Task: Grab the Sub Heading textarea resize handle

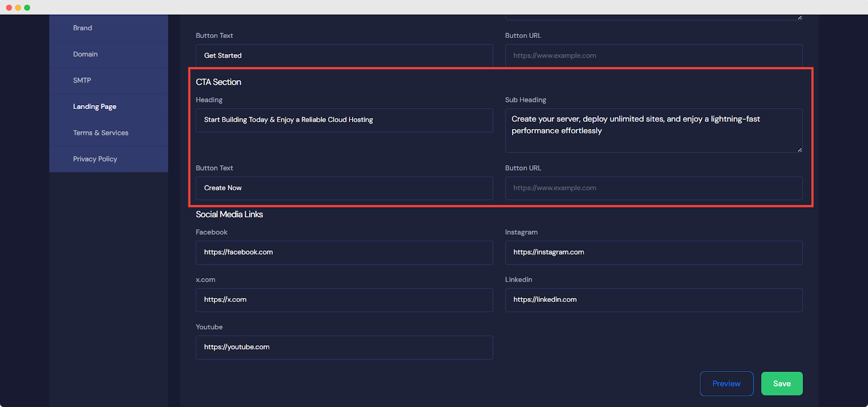Action: [800, 150]
